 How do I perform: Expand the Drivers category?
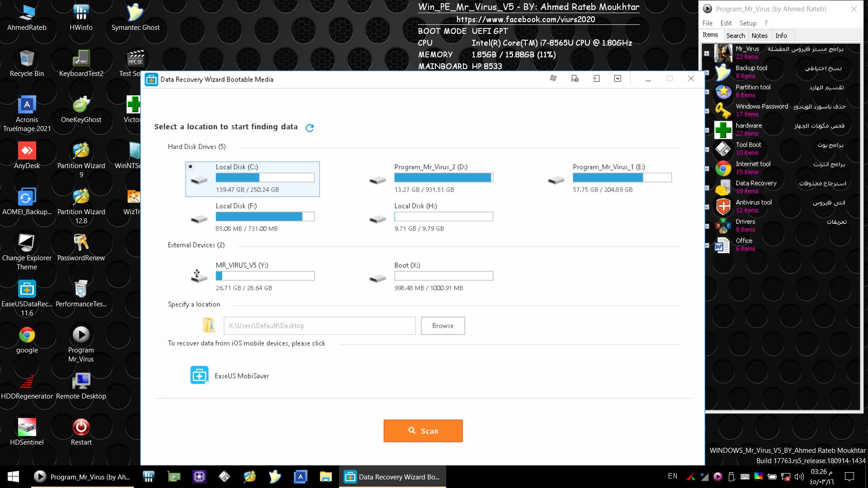tap(707, 226)
